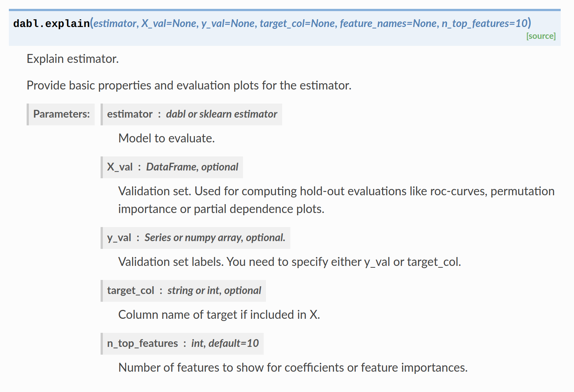Click the Parameters: label
This screenshot has width=574, height=392.
tap(61, 114)
